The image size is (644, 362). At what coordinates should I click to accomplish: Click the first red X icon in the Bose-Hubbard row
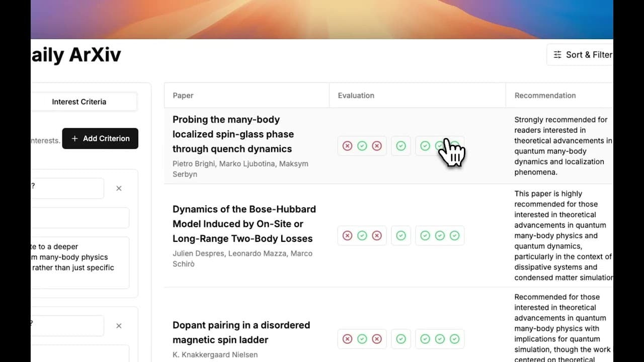[x=347, y=235]
